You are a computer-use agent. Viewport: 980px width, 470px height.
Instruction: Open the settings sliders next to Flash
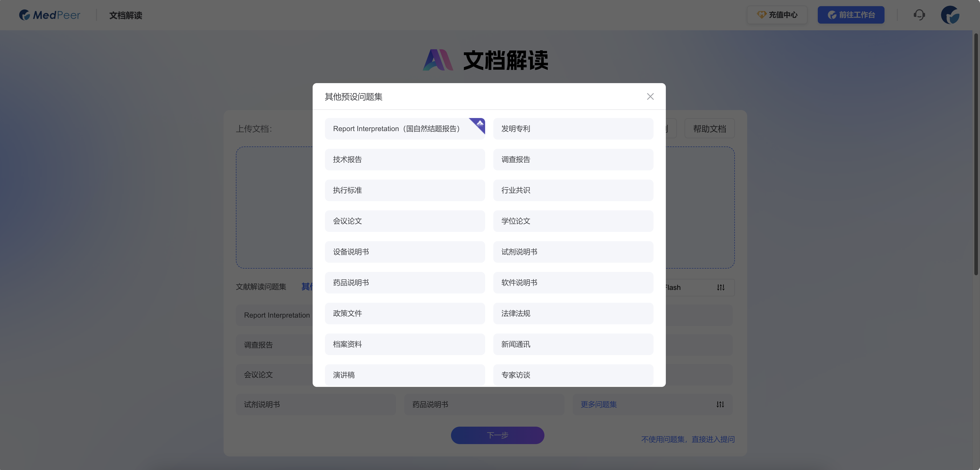point(721,288)
